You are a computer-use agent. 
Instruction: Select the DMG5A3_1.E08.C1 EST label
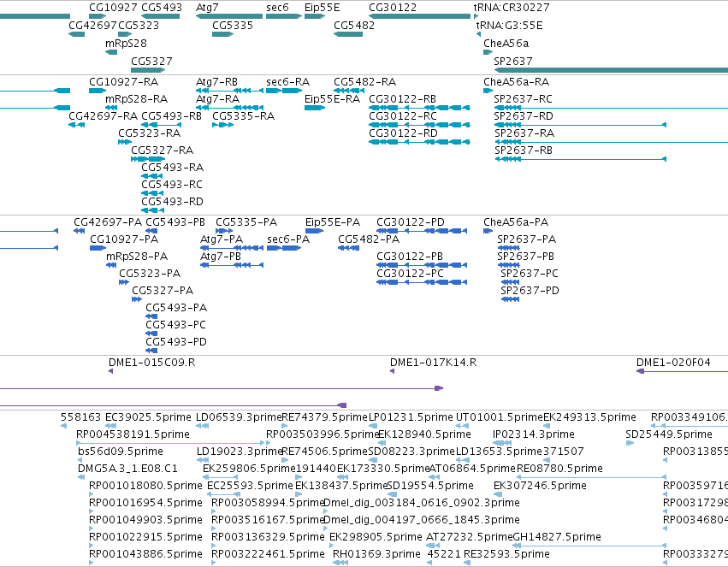127,469
